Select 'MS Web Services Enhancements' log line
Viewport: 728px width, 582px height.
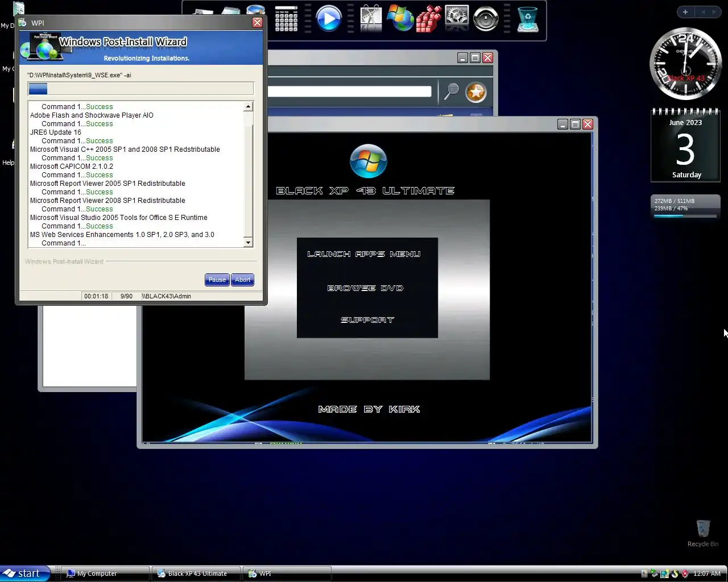tap(122, 234)
